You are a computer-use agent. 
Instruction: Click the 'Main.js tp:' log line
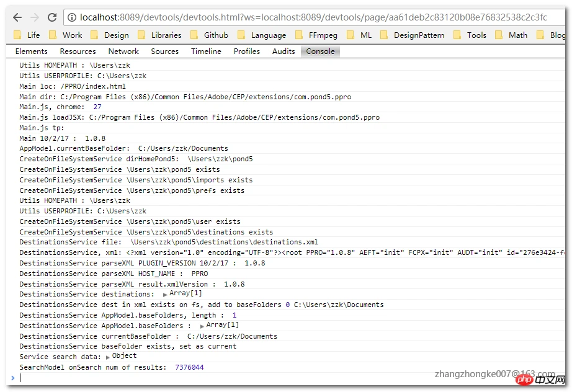(x=42, y=128)
